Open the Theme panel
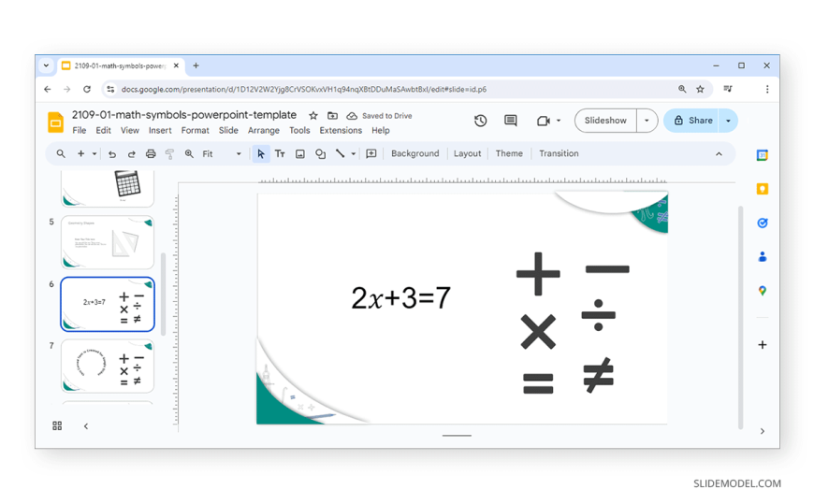The image size is (814, 504). pyautogui.click(x=509, y=153)
